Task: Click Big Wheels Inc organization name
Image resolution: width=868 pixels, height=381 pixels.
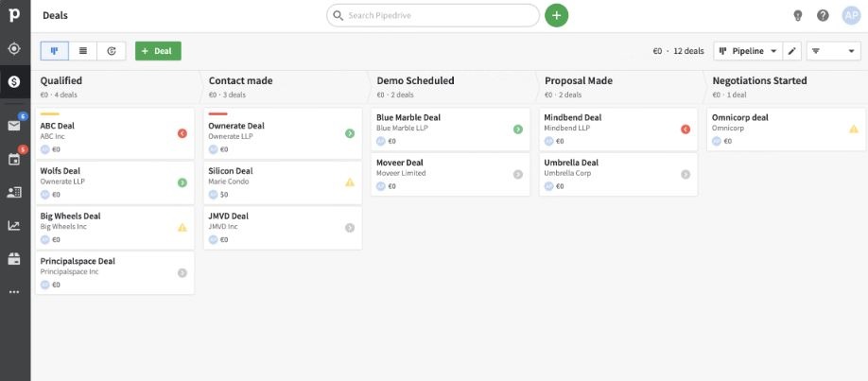Action: (63, 227)
